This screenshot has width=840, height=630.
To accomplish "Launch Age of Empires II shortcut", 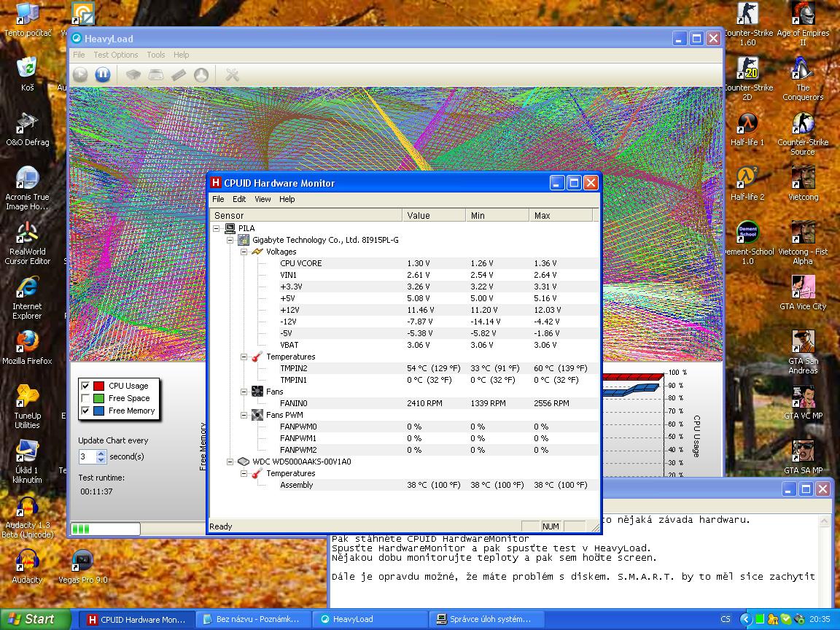I will (803, 24).
